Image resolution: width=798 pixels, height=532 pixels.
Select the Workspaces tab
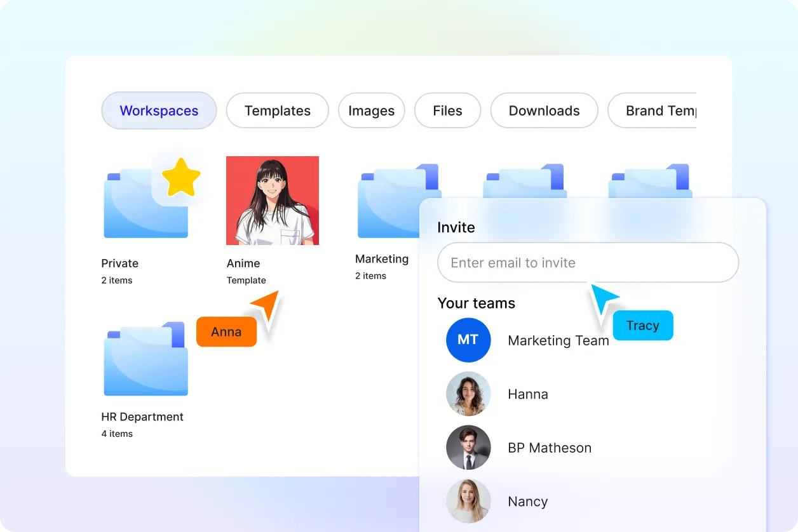(x=159, y=110)
